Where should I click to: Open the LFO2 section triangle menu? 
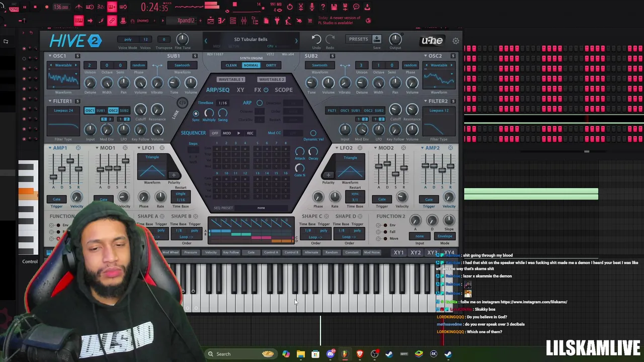pos(337,148)
